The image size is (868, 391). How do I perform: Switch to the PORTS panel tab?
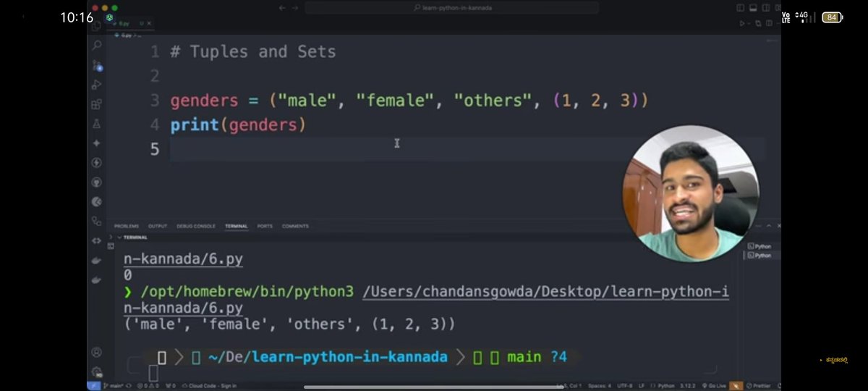[265, 226]
